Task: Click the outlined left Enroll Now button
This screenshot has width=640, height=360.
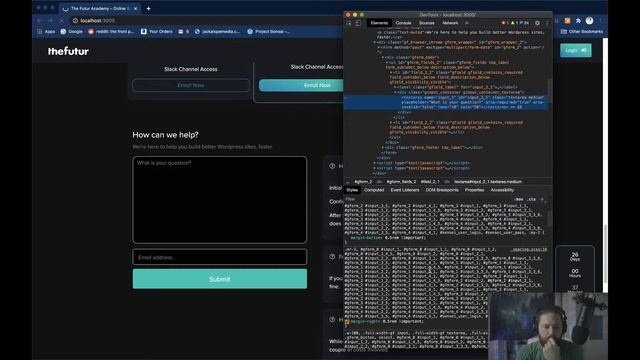Action: tap(191, 85)
